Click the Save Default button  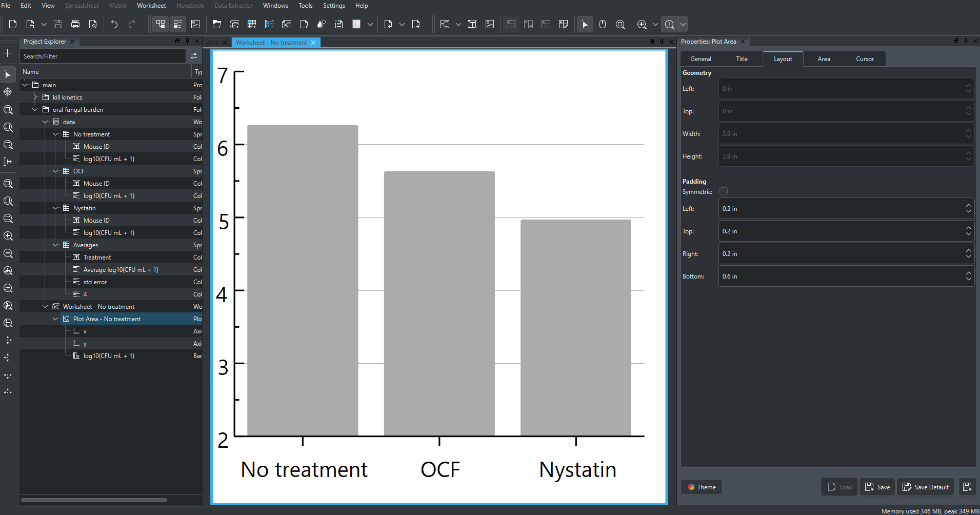(925, 487)
